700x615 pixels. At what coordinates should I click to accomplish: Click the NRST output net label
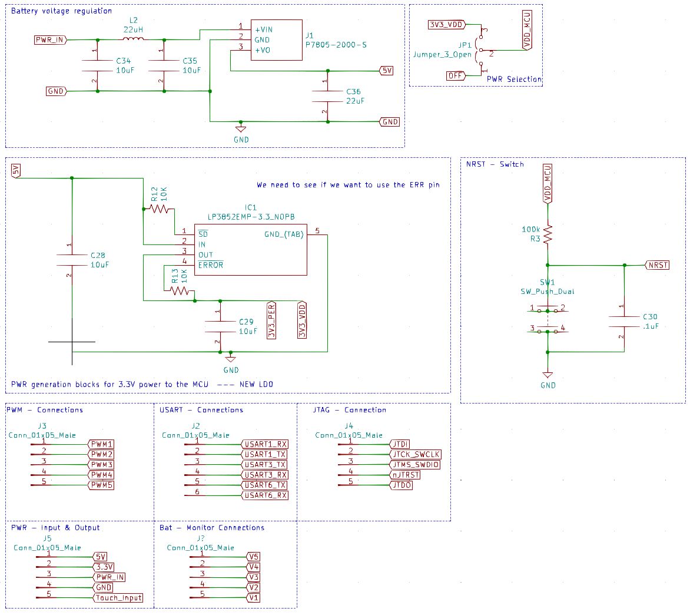click(x=657, y=265)
